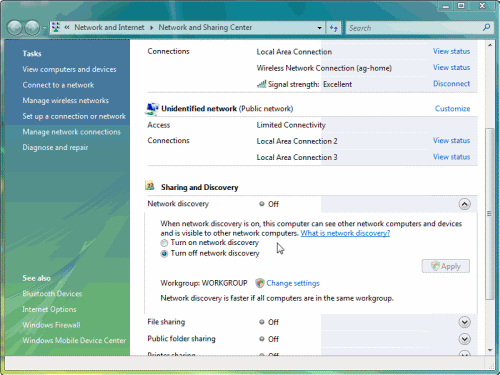The width and height of the screenshot is (500, 375).
Task: Click the scrollbar down arrow
Action: pos(490,350)
